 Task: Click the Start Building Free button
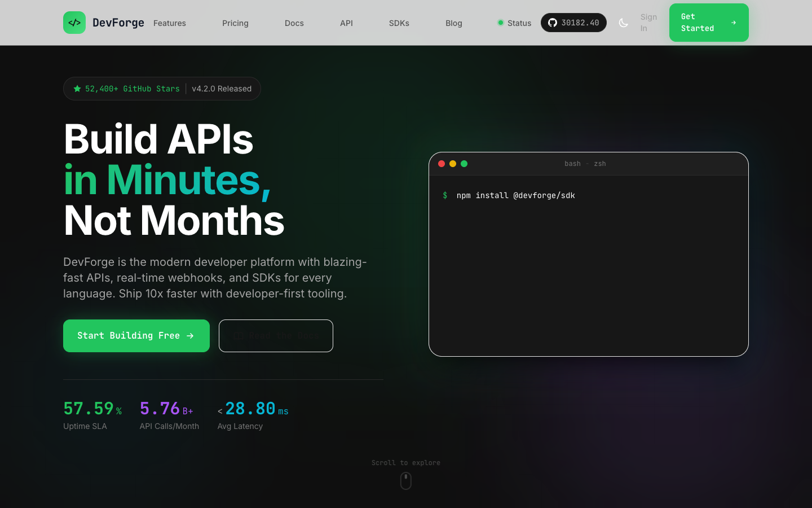click(x=136, y=335)
